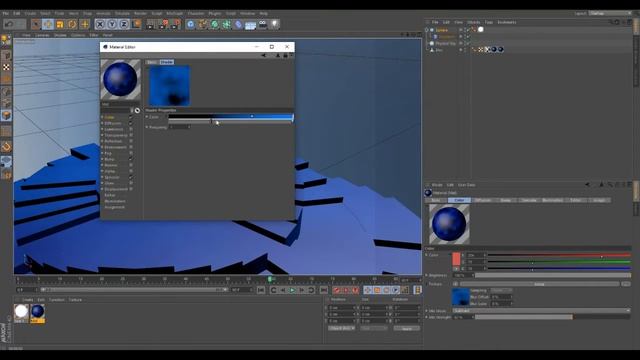Toggle the Y axis lock
Viewport: 640px width, 360px height.
coord(112,24)
